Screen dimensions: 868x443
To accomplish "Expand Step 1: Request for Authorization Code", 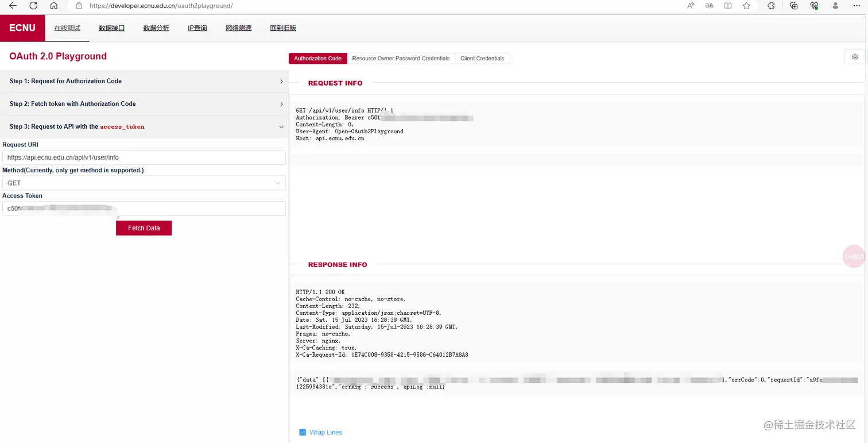I will [x=144, y=81].
